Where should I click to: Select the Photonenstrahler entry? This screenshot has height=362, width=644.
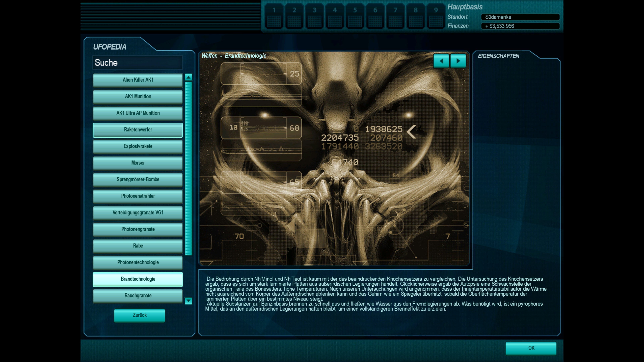click(x=138, y=196)
